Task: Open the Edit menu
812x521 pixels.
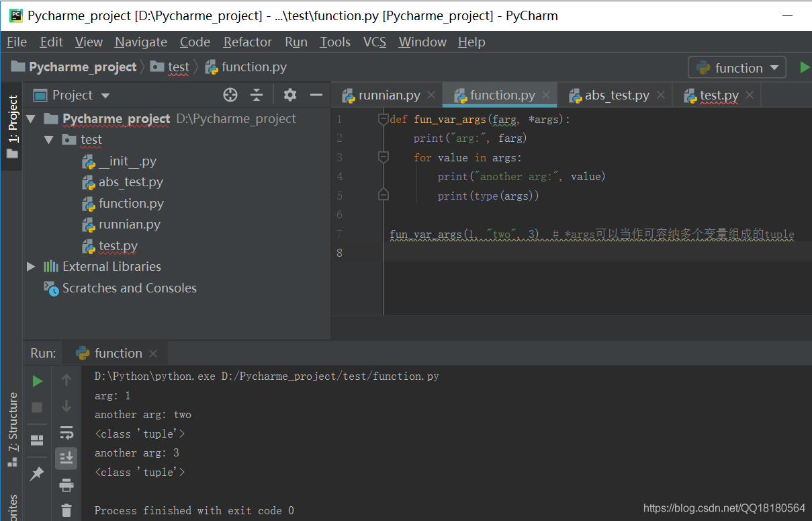Action: coord(51,42)
